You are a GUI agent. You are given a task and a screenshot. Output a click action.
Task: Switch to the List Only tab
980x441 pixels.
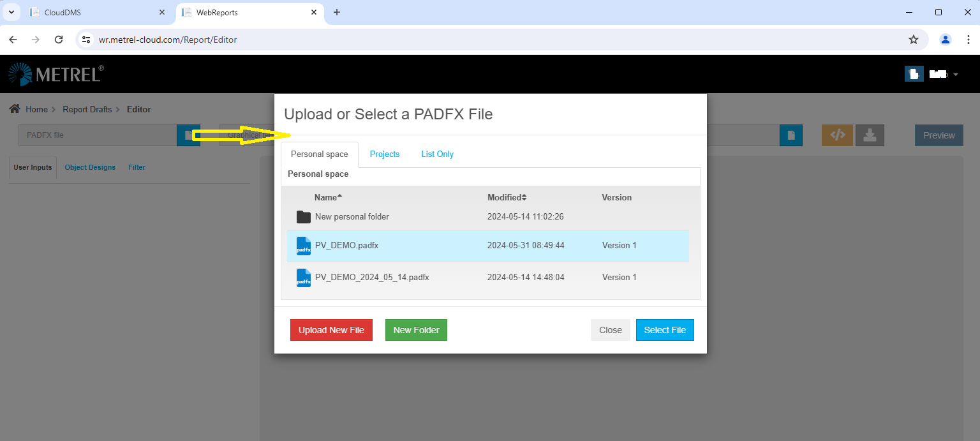(437, 154)
